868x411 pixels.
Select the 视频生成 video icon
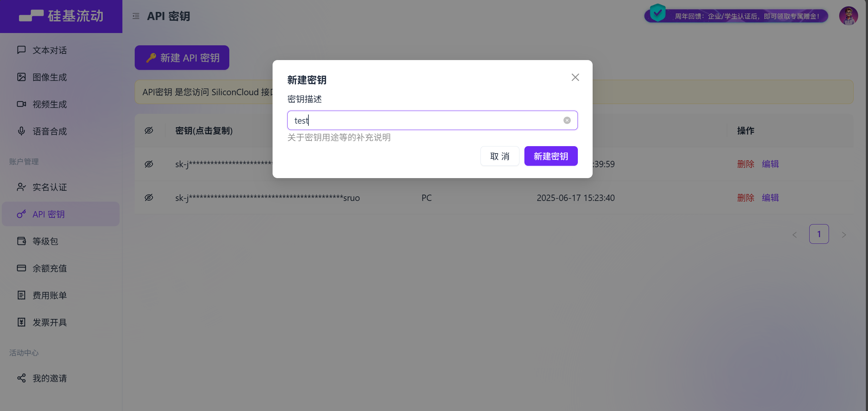point(21,104)
